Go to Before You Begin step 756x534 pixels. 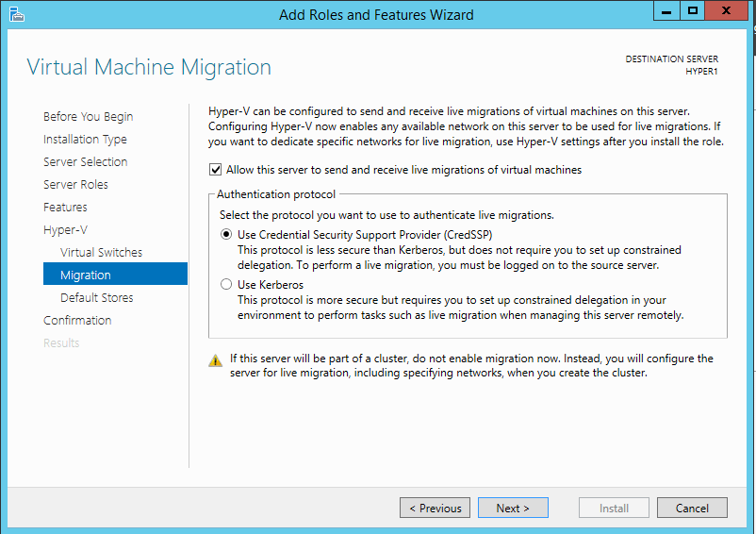88,117
